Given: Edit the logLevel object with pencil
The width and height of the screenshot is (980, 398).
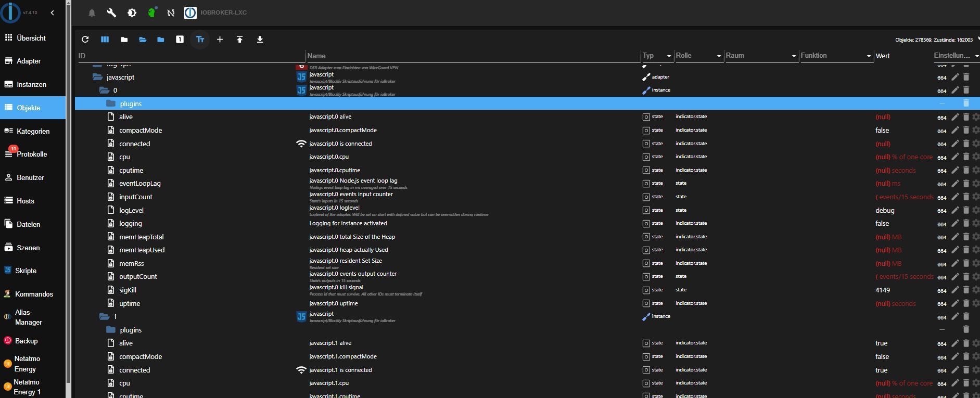Looking at the screenshot, I should [955, 210].
